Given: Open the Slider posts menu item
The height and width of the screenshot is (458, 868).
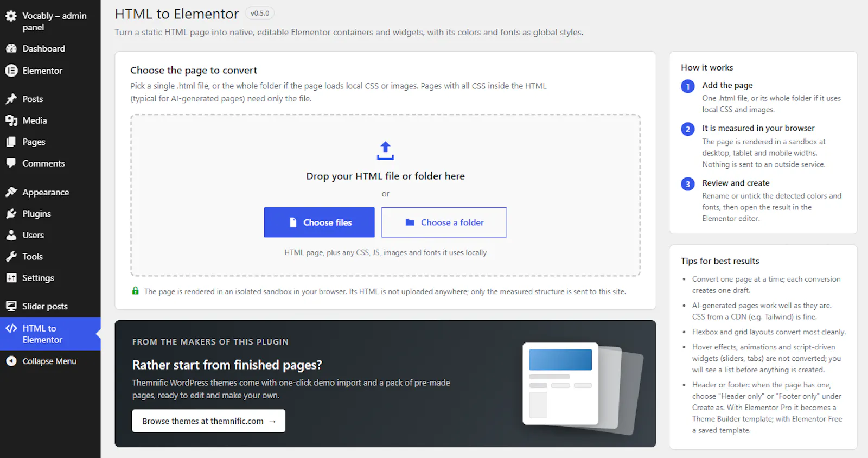Looking at the screenshot, I should coord(50,306).
